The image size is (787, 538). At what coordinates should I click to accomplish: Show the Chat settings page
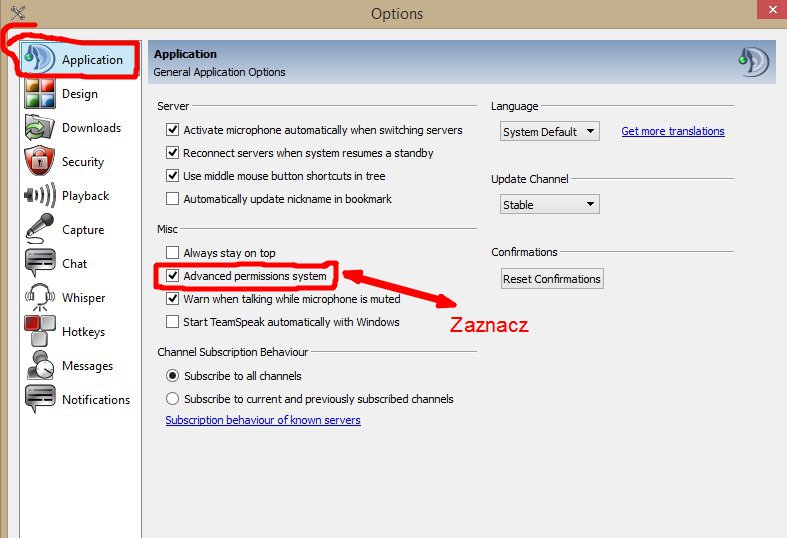point(79,263)
